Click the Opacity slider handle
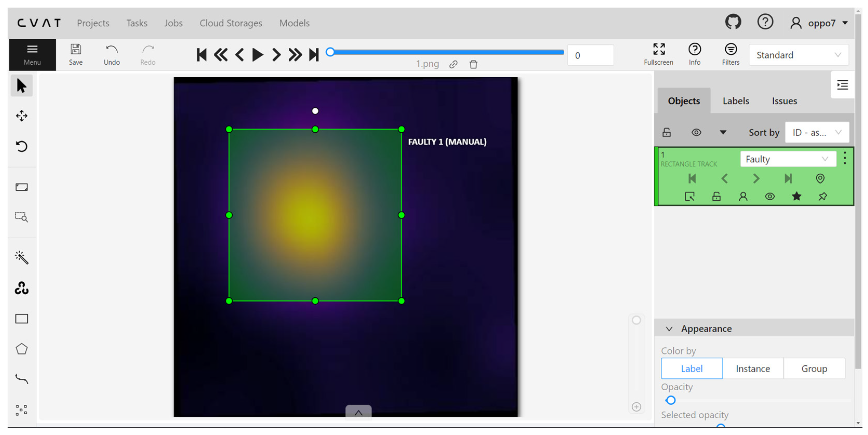 pyautogui.click(x=671, y=400)
